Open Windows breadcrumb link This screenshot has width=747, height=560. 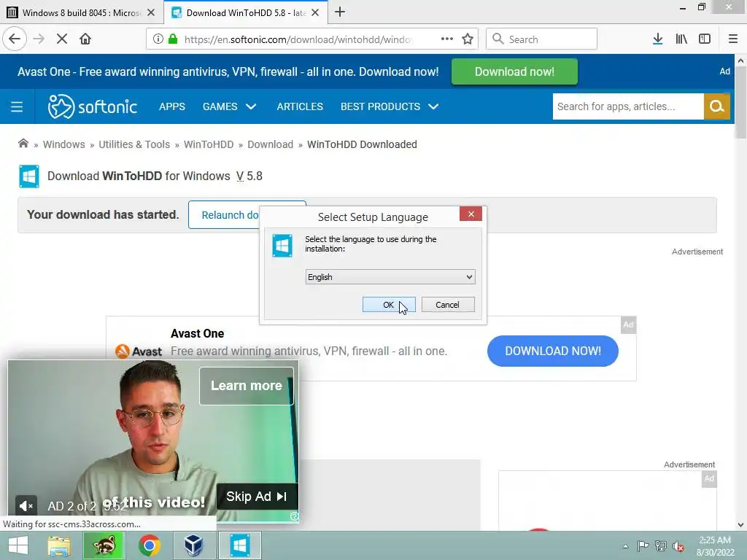(64, 144)
